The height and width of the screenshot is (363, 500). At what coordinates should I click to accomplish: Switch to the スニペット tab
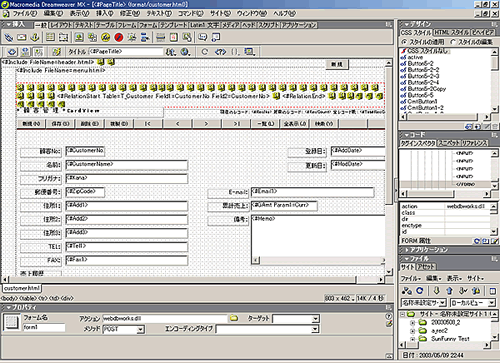coord(448,143)
